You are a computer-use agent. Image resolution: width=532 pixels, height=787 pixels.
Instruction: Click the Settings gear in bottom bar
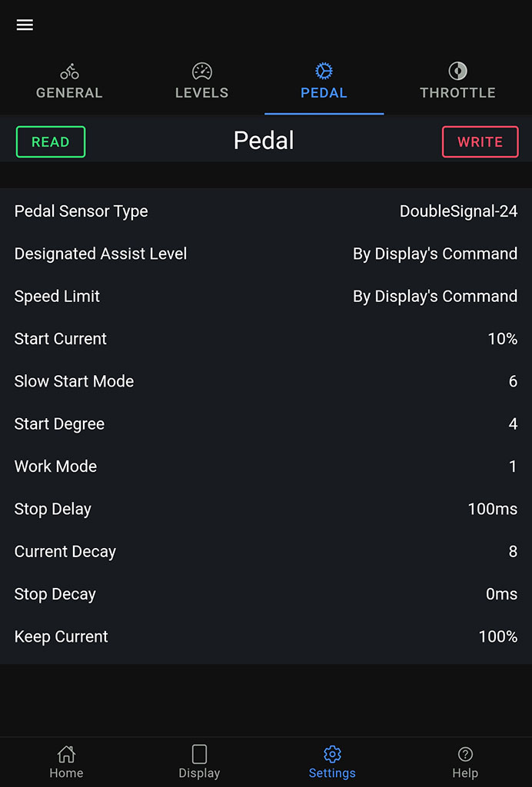(x=332, y=754)
